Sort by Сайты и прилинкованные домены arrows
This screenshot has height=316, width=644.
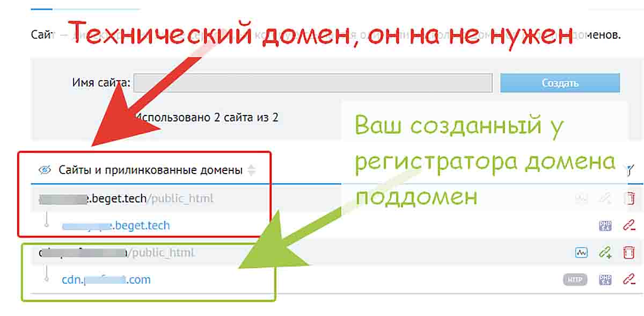[x=251, y=170]
